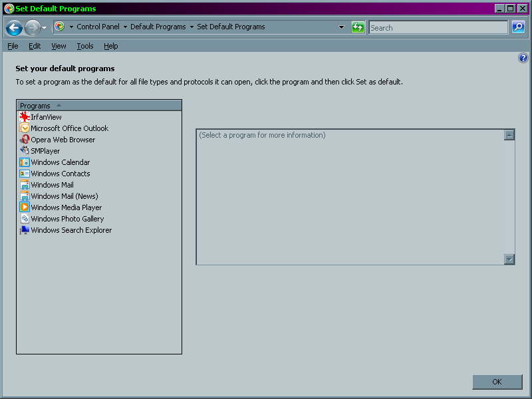Focus the Search input field
The image size is (532, 399).
click(438, 27)
